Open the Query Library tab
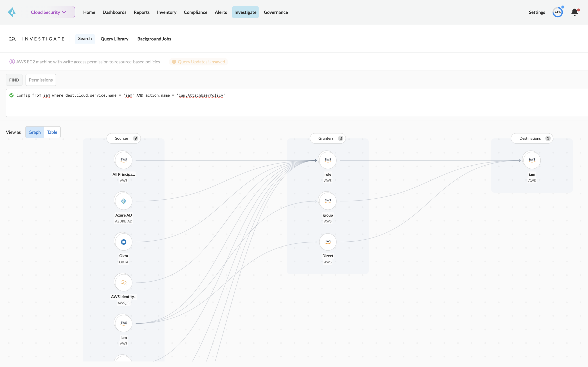This screenshot has width=588, height=367. (114, 39)
